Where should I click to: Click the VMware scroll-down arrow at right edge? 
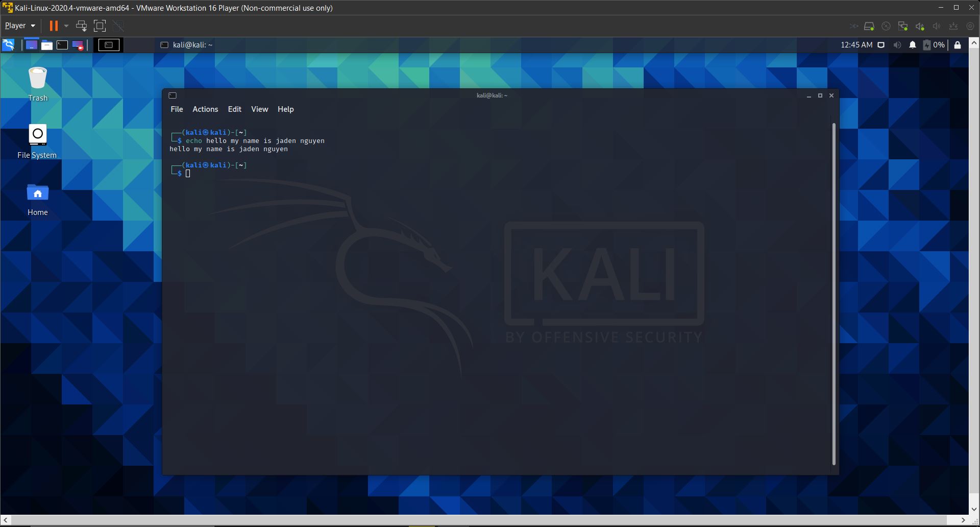[974, 509]
